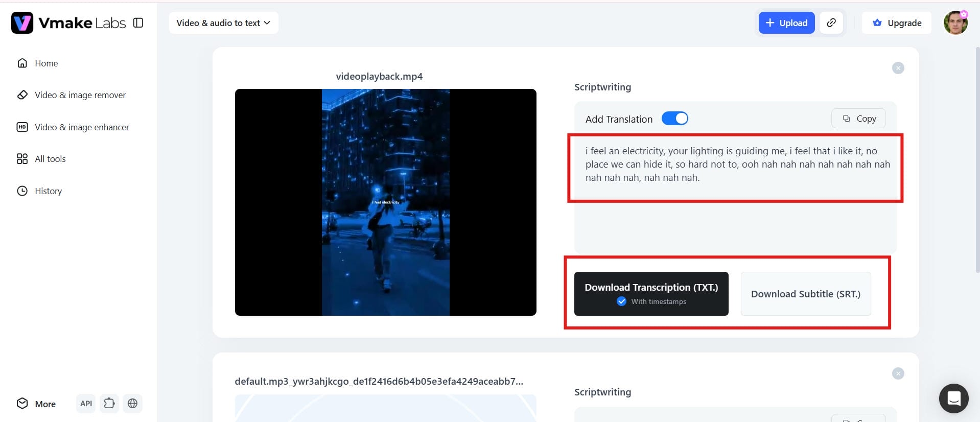Click the default.mp3 file name
980x422 pixels.
pos(379,382)
